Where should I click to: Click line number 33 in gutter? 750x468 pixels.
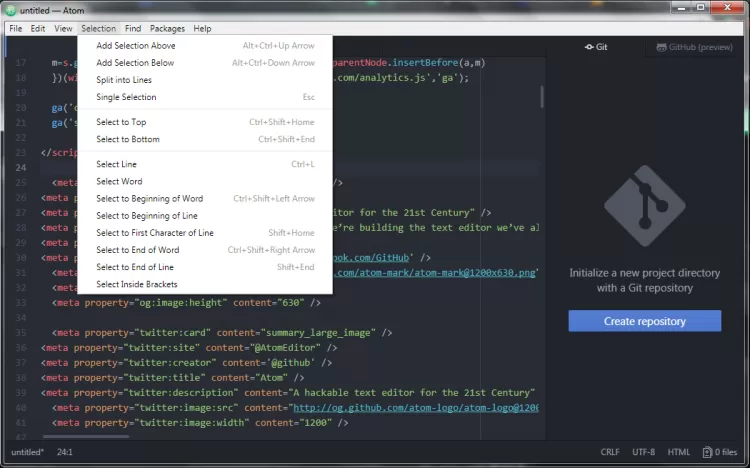[21, 303]
